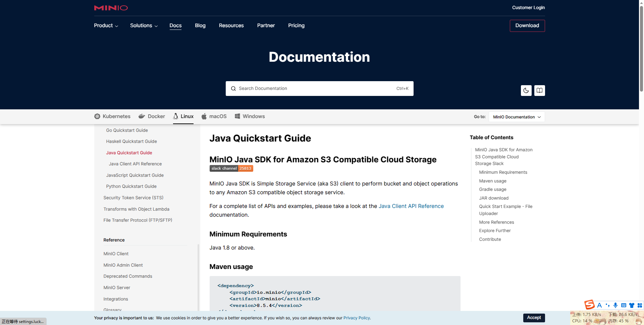Jump to Maven usage in table of contents

coord(493,181)
